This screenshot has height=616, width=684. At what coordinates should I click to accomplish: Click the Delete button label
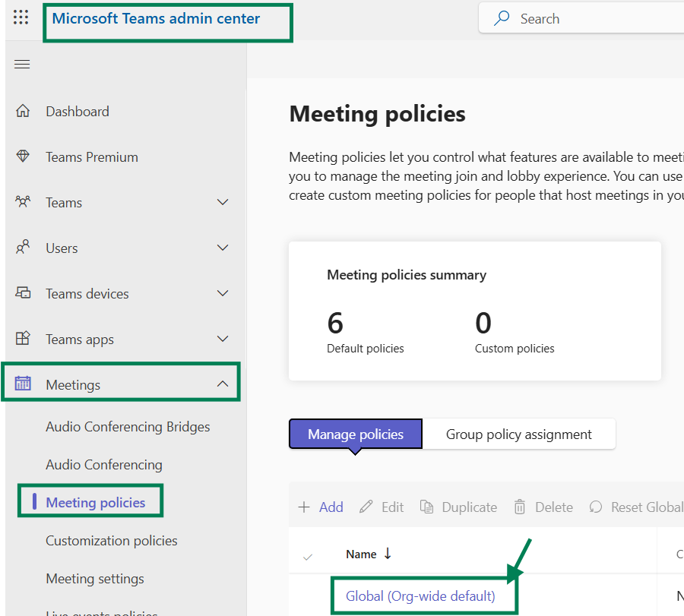(x=554, y=507)
